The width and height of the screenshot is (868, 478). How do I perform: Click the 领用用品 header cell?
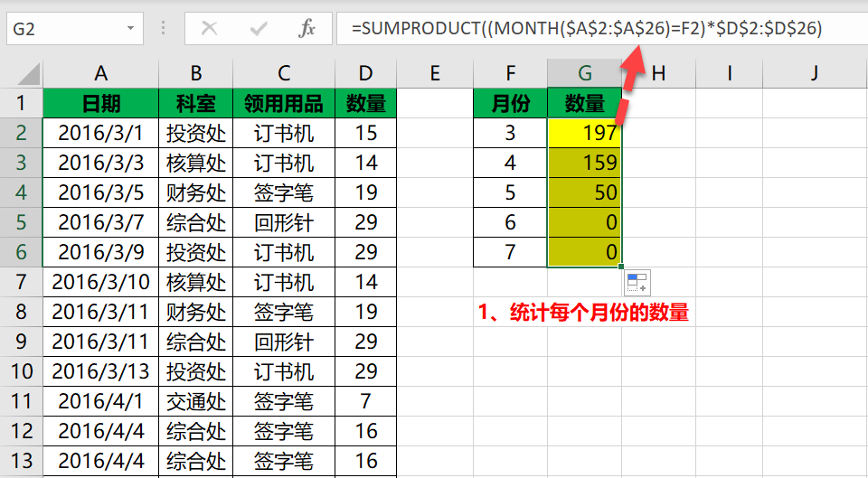pyautogui.click(x=283, y=103)
